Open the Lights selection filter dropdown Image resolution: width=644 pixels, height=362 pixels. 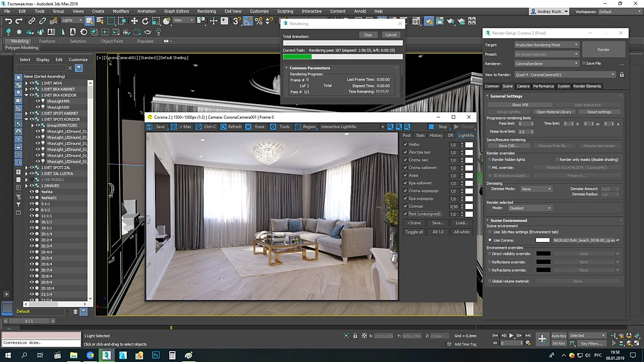pos(72,20)
